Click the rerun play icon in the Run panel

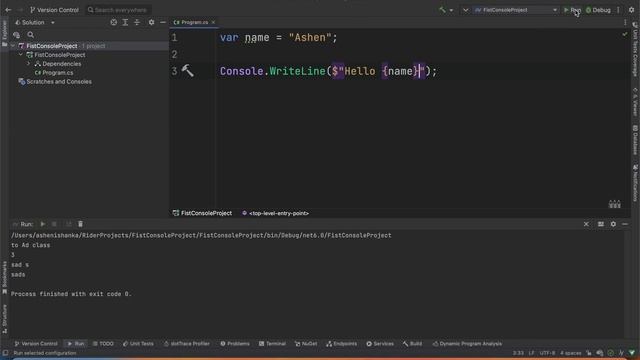pyautogui.click(x=42, y=224)
